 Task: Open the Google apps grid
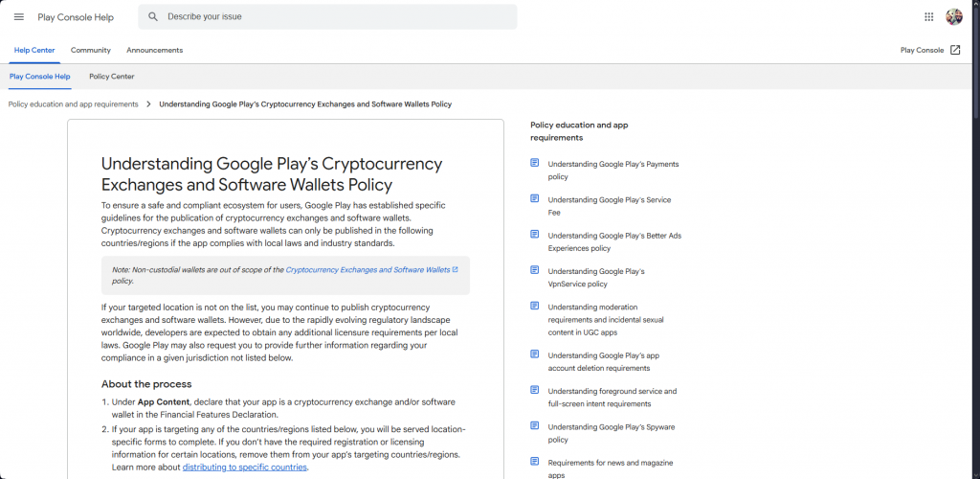pyautogui.click(x=928, y=17)
